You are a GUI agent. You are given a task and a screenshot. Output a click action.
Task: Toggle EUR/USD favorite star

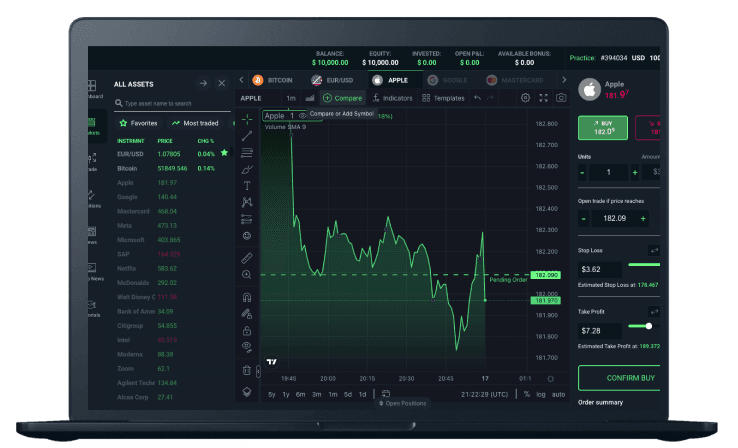point(224,152)
